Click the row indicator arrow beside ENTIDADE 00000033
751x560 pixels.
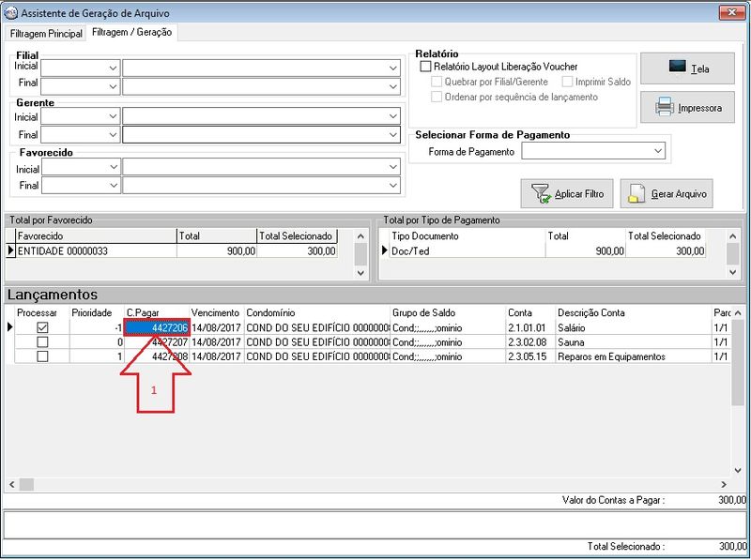pyautogui.click(x=11, y=251)
